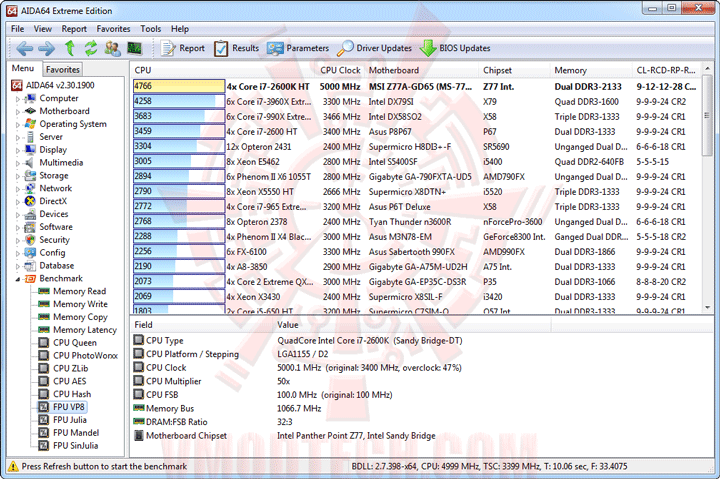Open the Memory Write benchmark
Viewport: 720px width, 479px height.
[80, 304]
